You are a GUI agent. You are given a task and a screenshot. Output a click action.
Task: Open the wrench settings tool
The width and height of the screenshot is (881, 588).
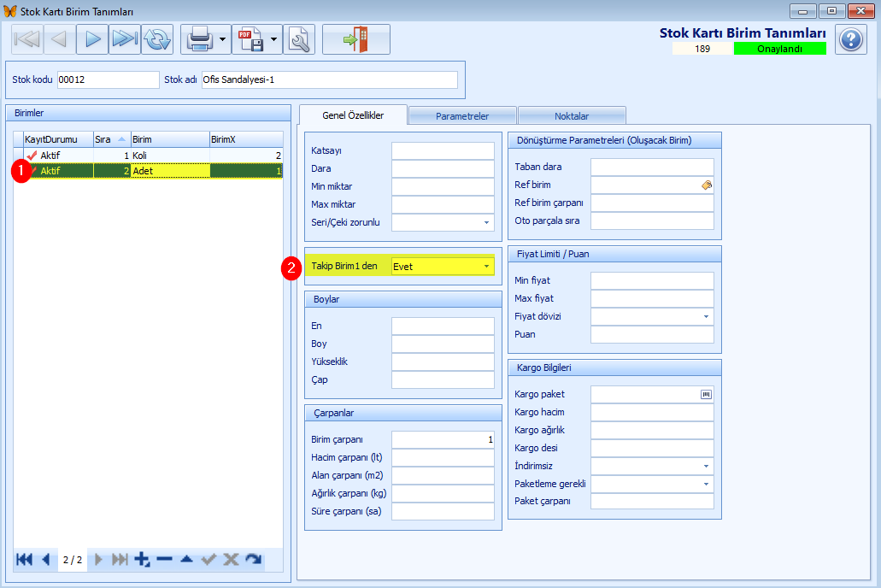(299, 39)
